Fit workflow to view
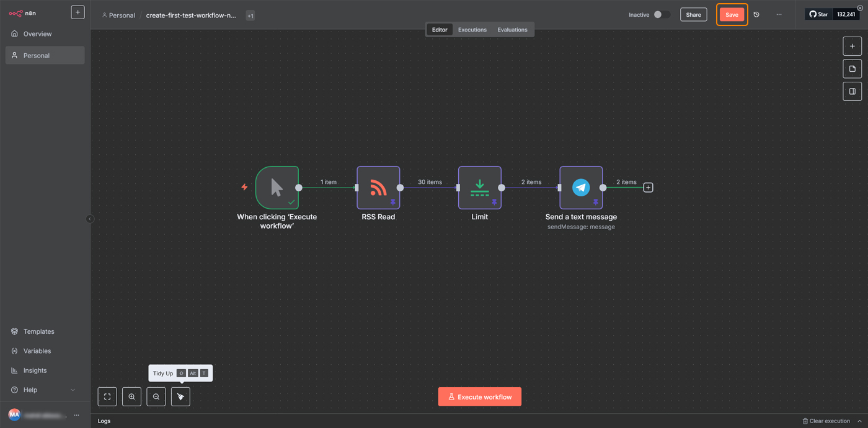The image size is (868, 428). point(107,396)
